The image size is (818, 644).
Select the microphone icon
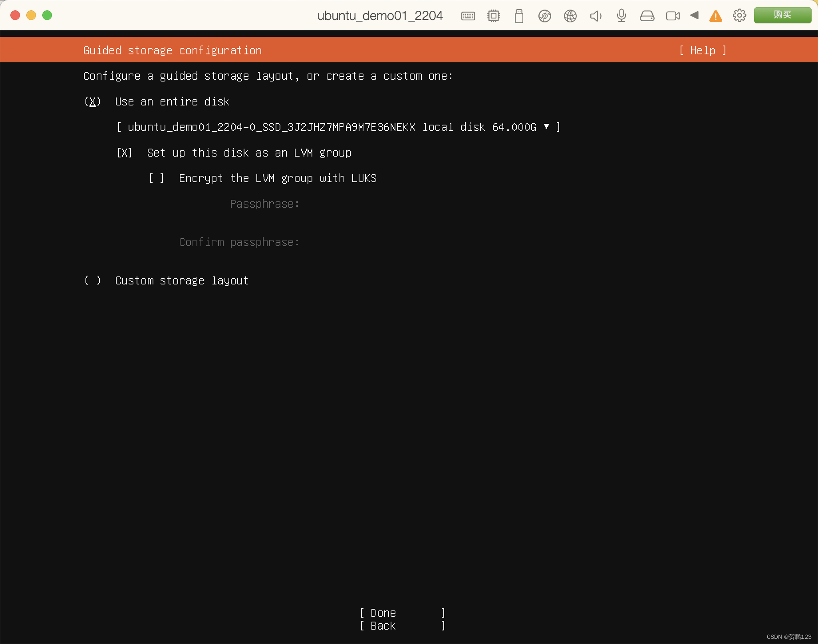coord(621,15)
